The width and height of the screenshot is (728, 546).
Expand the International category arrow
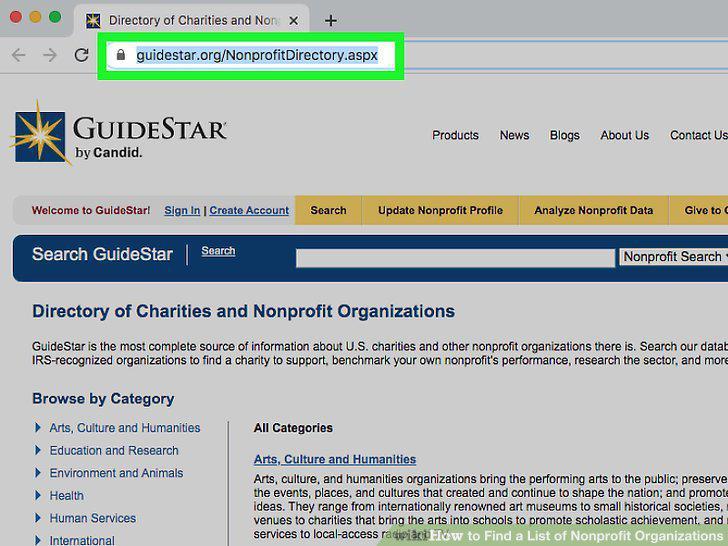38,540
